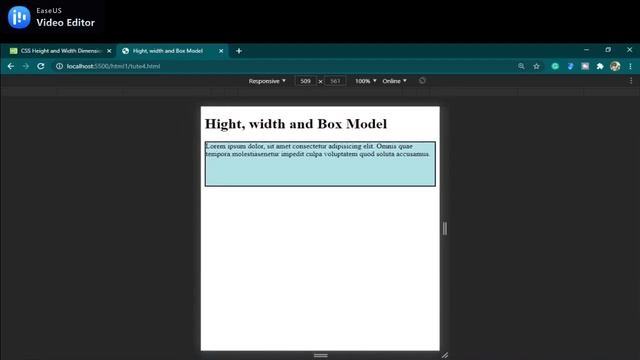The width and height of the screenshot is (640, 360).
Task: Close the Hight, width and Box Model tab
Action: click(221, 51)
